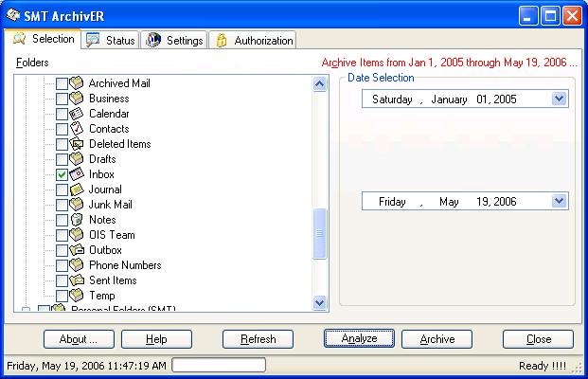The image size is (588, 379).
Task: Select the Business folder in tree
Action: click(x=109, y=99)
